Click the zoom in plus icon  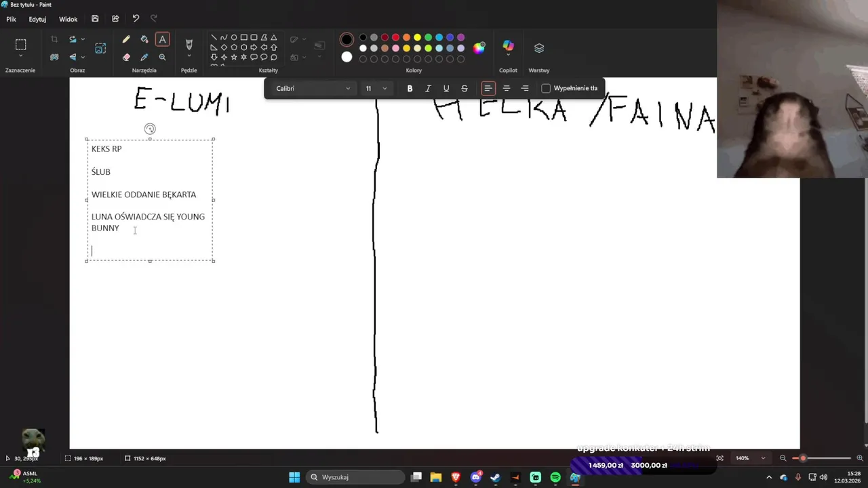(x=860, y=458)
